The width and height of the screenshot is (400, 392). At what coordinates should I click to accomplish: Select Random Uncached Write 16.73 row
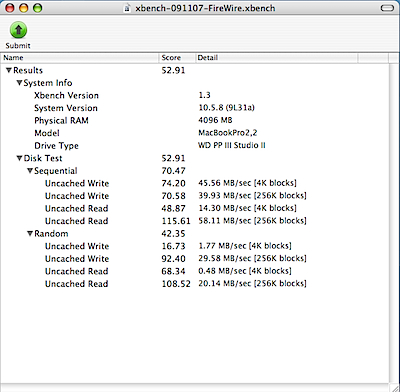click(x=195, y=246)
